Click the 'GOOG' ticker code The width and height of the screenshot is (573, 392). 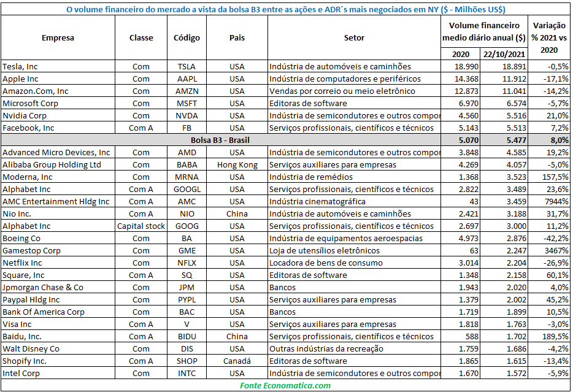[187, 226]
